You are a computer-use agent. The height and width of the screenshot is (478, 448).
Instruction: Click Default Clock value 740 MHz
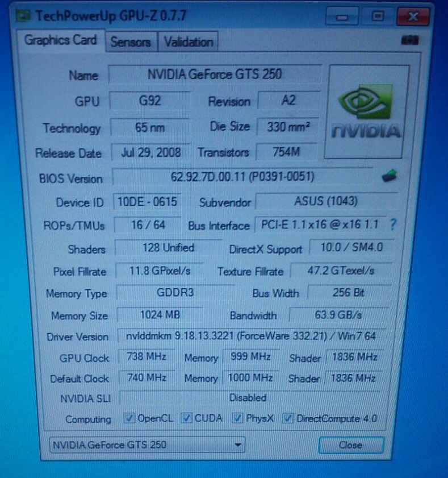pyautogui.click(x=147, y=378)
